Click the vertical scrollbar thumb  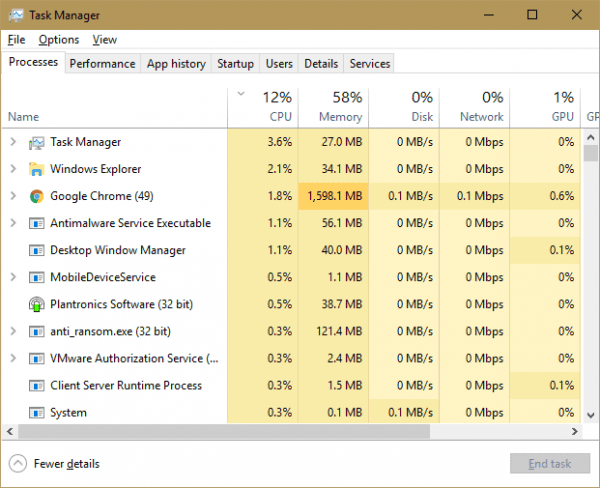590,153
